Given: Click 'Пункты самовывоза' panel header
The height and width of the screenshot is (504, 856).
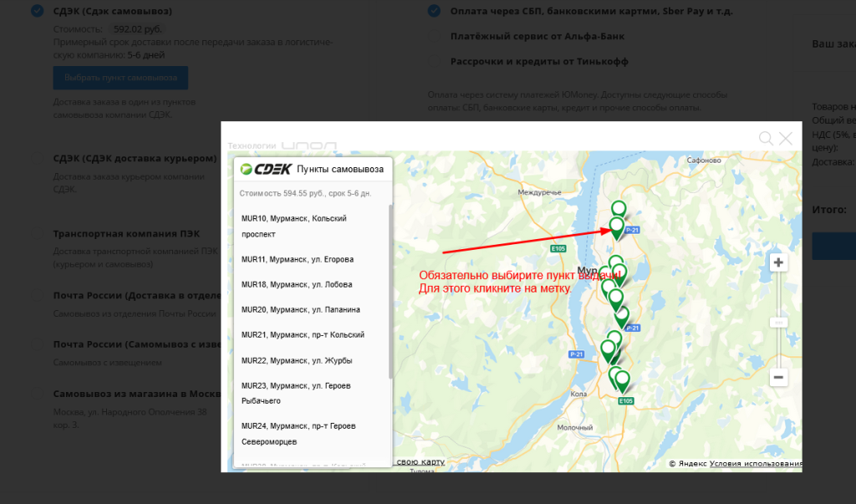Looking at the screenshot, I should point(340,170).
